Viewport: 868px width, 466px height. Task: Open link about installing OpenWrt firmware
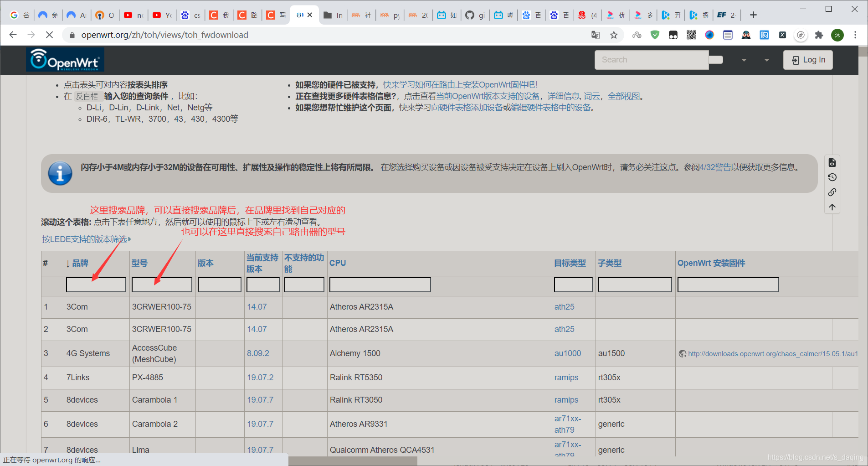point(460,85)
